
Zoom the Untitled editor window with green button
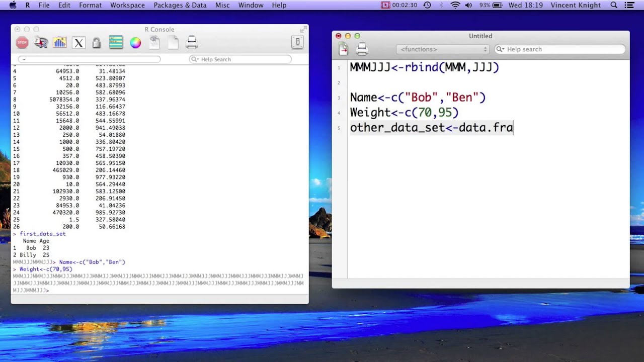(x=357, y=36)
